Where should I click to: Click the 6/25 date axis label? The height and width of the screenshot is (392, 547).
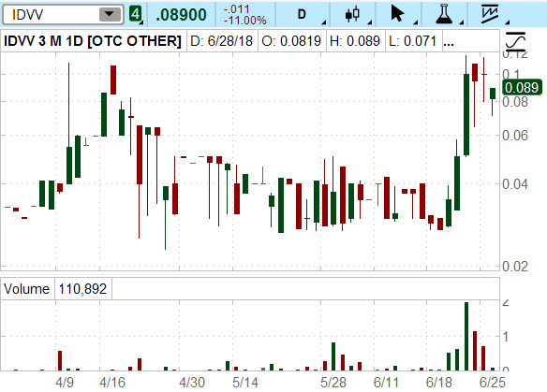(493, 383)
